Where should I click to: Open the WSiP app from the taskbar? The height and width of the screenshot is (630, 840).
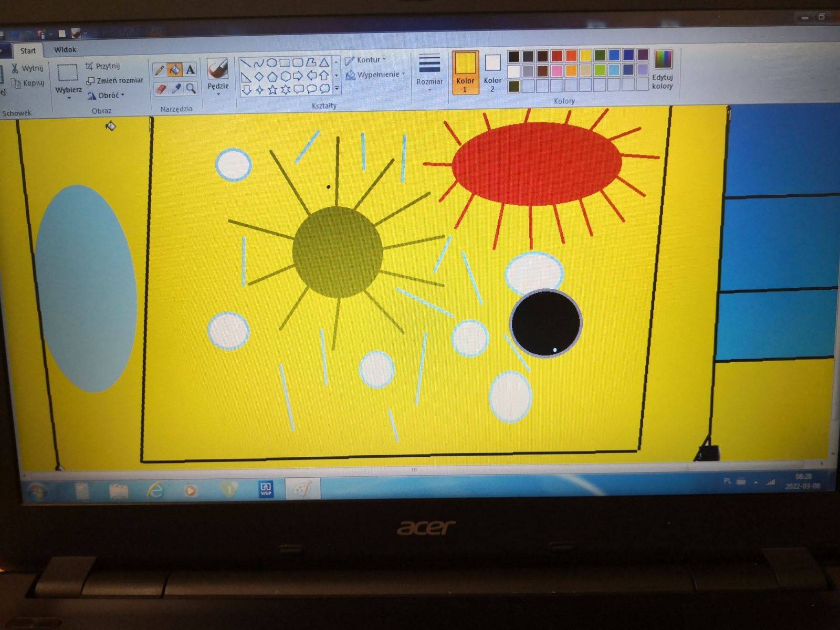point(266,489)
